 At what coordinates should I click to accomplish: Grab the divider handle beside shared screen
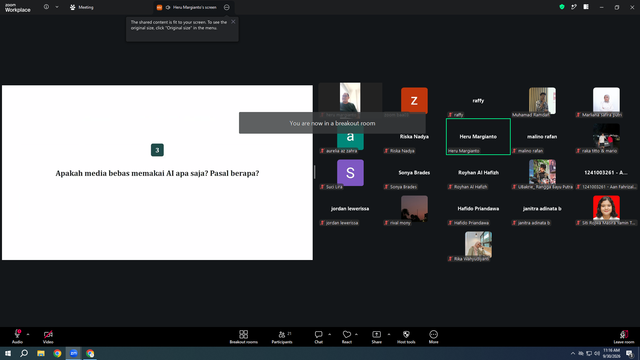pos(315,172)
